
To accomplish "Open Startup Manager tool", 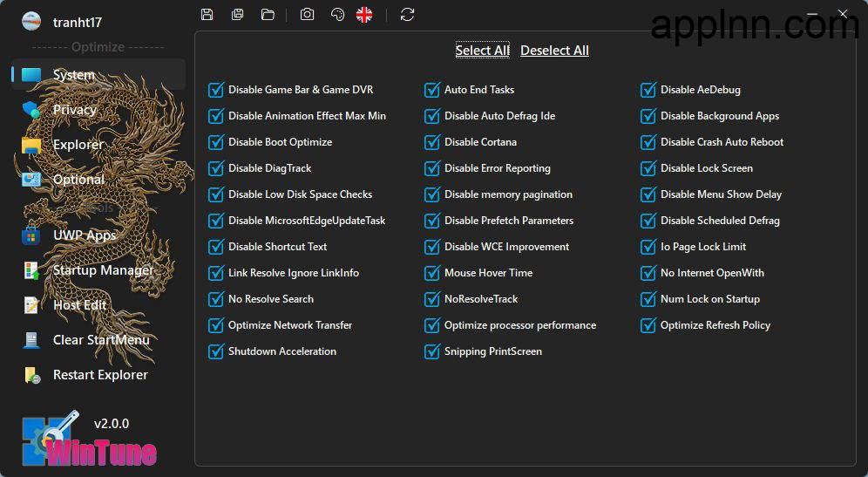I will click(x=98, y=270).
